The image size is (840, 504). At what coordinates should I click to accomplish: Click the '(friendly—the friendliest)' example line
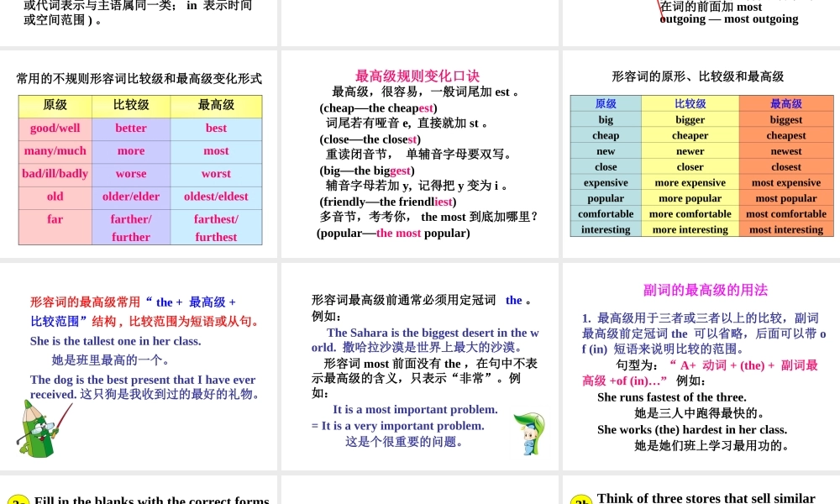(388, 202)
